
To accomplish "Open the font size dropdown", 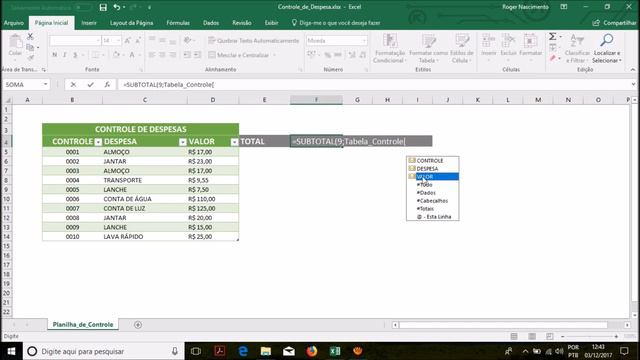I will pyautogui.click(x=118, y=40).
